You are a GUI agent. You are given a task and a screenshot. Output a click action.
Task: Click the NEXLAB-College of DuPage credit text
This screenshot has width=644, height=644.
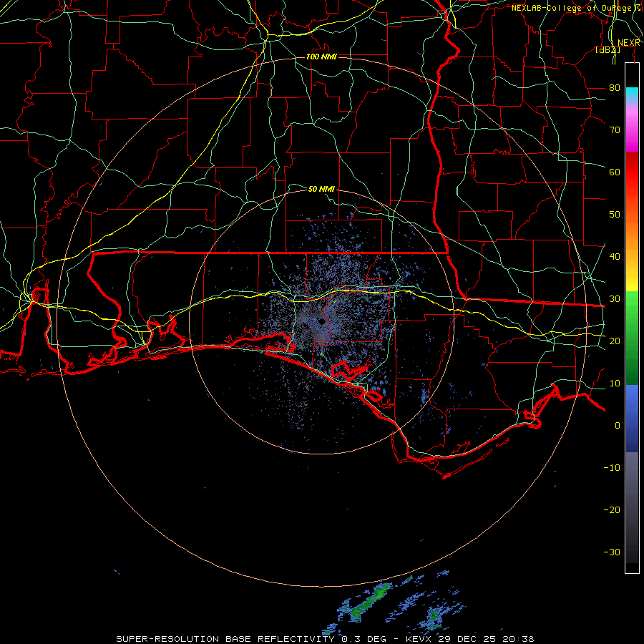571,8
